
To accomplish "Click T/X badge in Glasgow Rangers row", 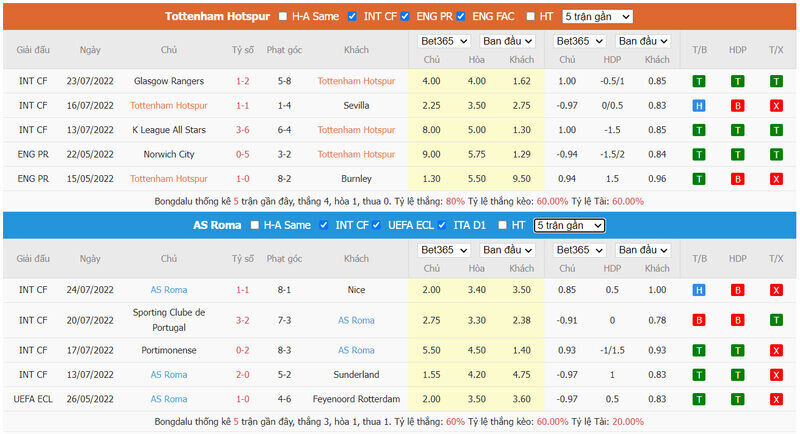I will (x=776, y=81).
